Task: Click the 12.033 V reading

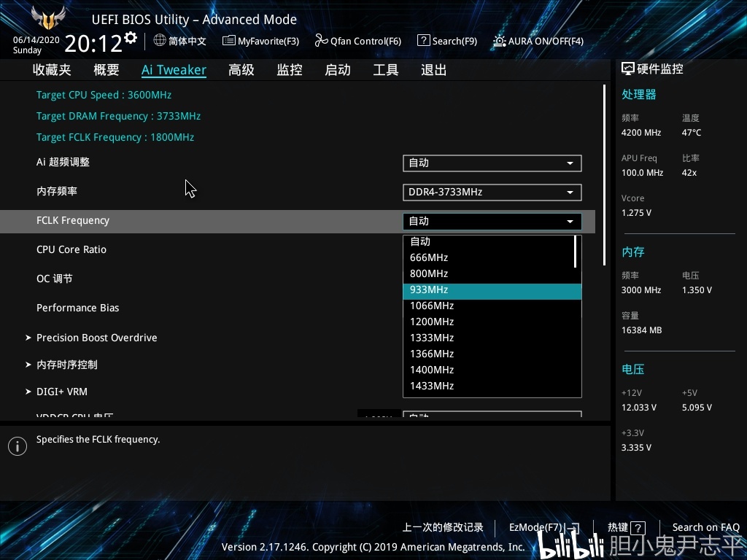Action: 638,408
